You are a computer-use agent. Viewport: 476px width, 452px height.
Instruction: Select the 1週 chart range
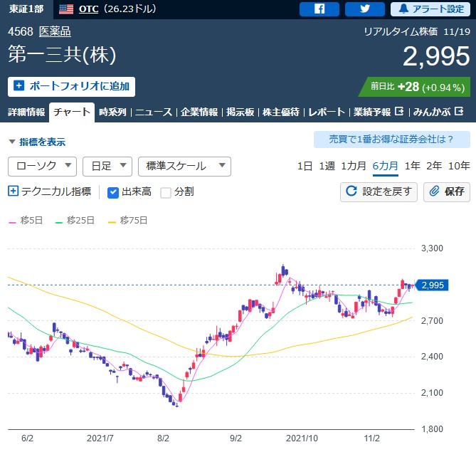point(327,166)
